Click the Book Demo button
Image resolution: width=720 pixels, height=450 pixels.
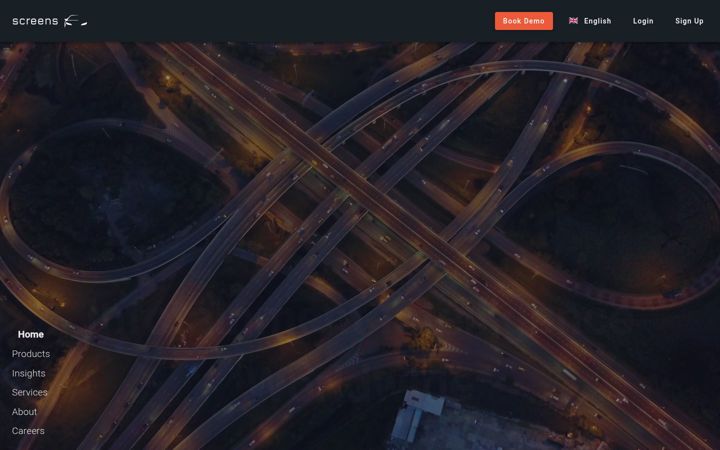(x=523, y=21)
